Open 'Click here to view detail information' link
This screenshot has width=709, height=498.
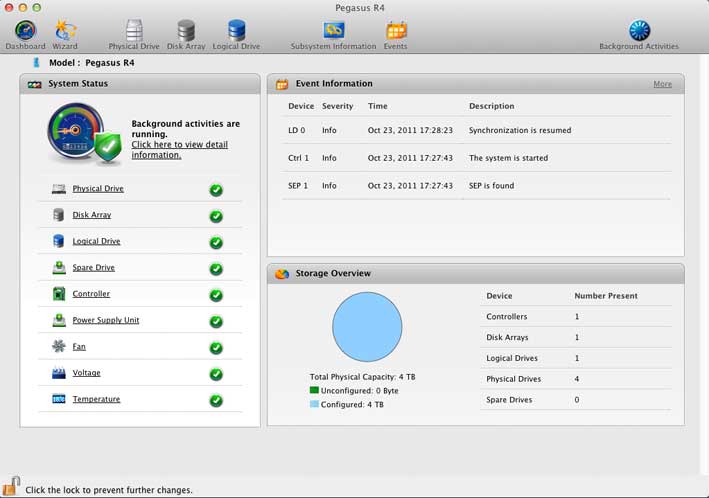(x=180, y=150)
